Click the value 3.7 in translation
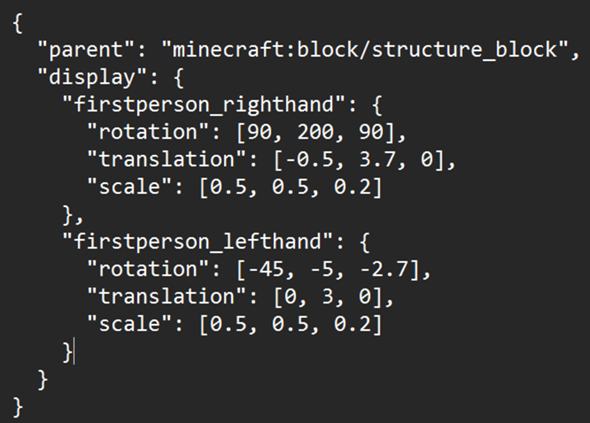The image size is (590, 423). click(x=377, y=160)
